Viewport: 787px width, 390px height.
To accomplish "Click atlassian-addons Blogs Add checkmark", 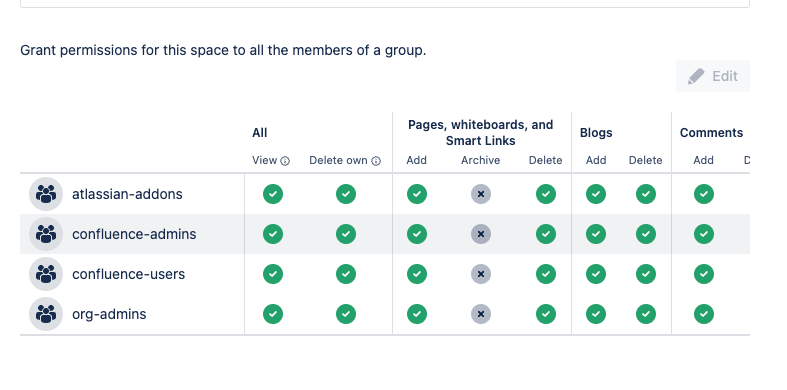I will pyautogui.click(x=596, y=194).
